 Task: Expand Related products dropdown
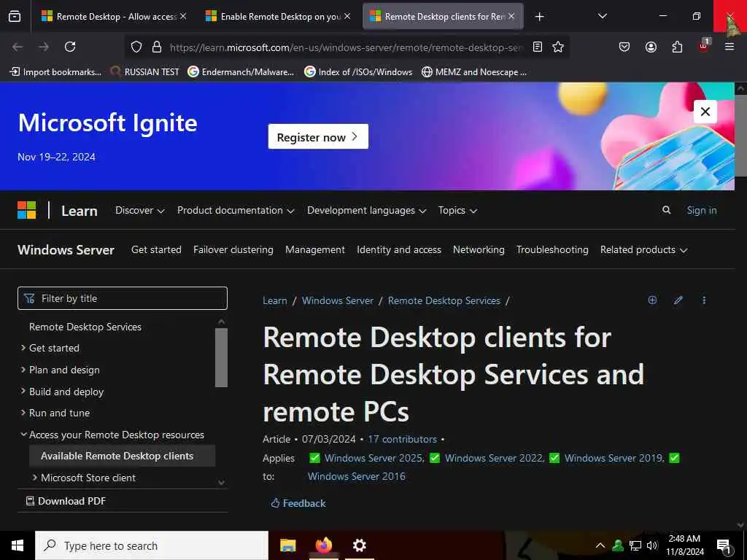coord(643,249)
